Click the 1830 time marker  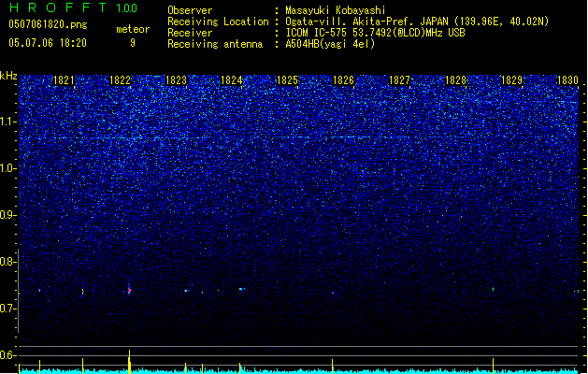pos(567,80)
